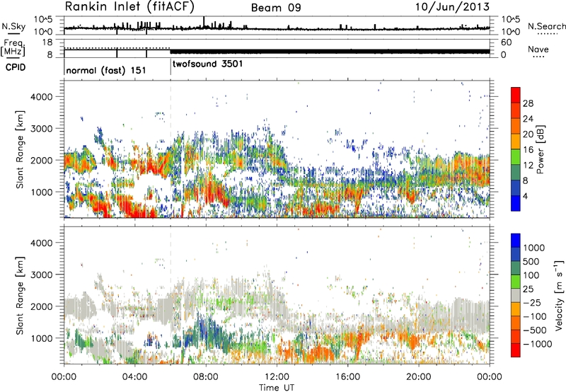566x392 pixels.
Task: Pick the bottom bright blue Power colorbar segment
Action: [516, 204]
